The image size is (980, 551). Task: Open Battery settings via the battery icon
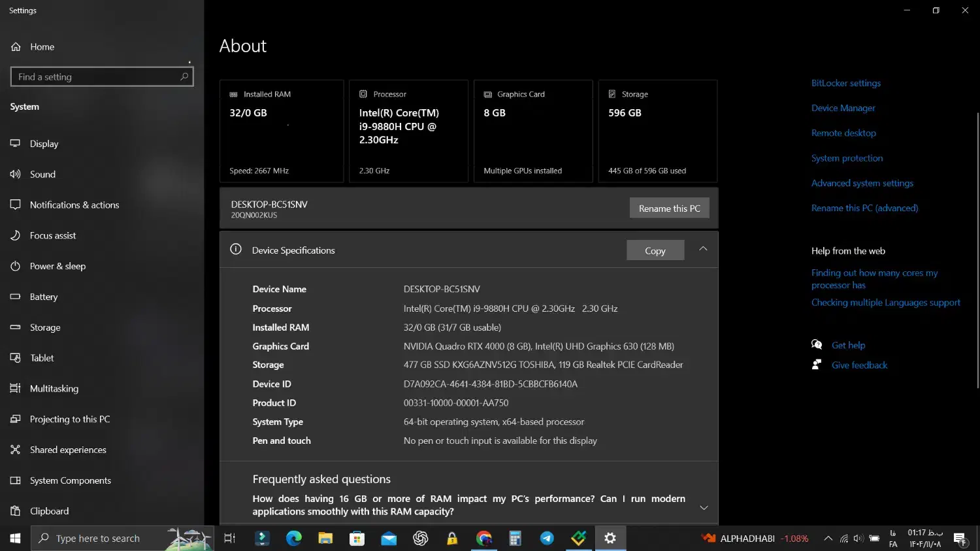point(16,296)
